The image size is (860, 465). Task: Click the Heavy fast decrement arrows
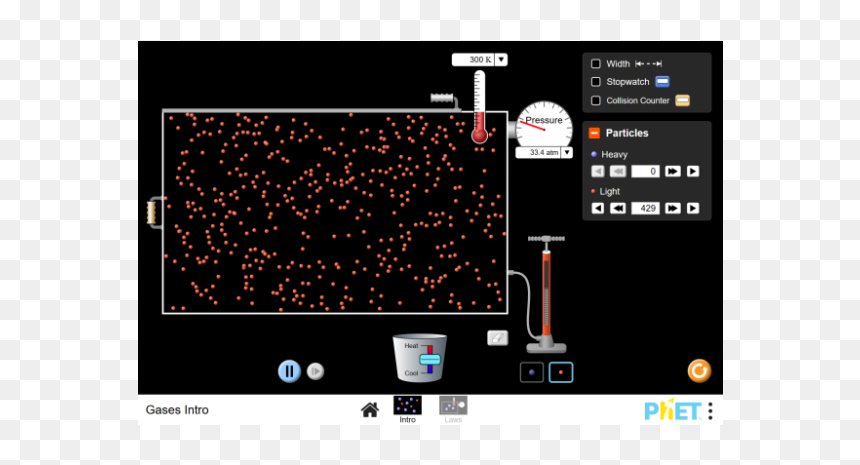point(618,172)
